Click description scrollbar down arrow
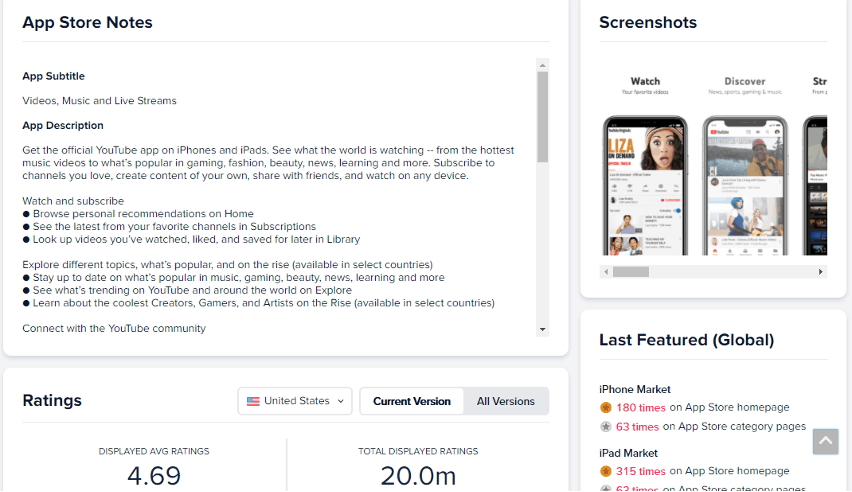Viewport: 852px width, 492px height. [x=542, y=329]
